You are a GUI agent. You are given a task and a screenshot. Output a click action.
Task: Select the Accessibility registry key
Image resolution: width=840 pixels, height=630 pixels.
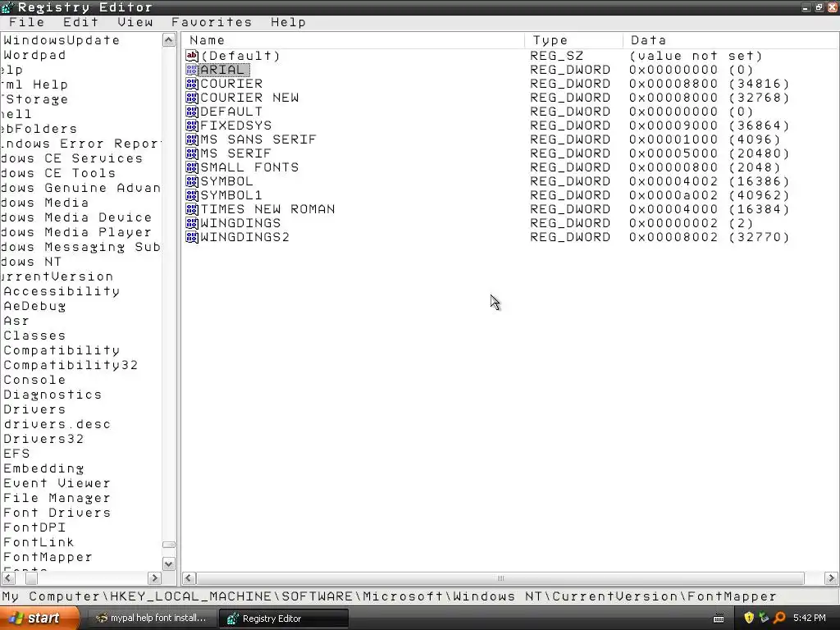coord(62,291)
